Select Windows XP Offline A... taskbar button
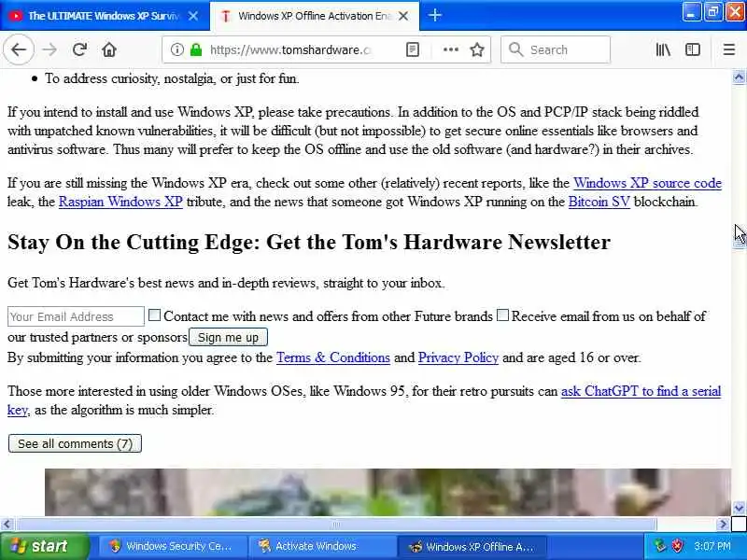Image resolution: width=747 pixels, height=560 pixels. (472, 546)
